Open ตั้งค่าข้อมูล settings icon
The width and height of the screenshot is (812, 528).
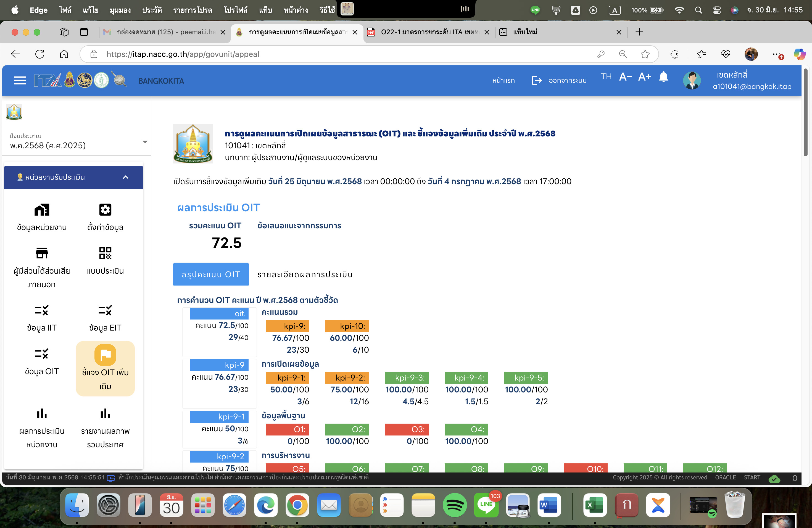click(x=105, y=209)
